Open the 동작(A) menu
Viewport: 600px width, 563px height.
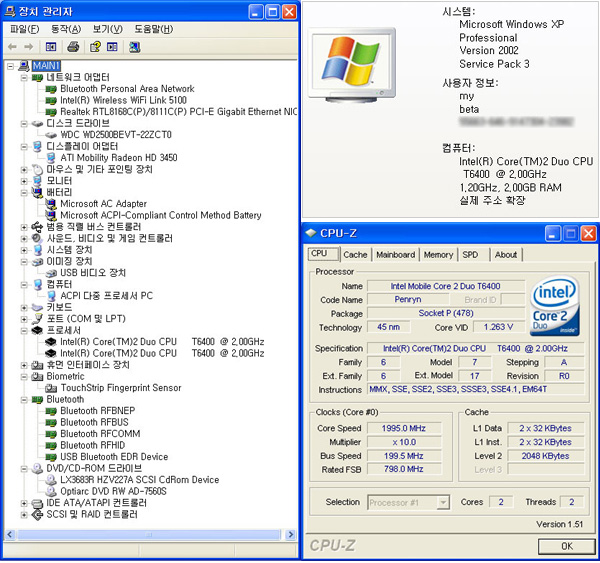coord(66,29)
